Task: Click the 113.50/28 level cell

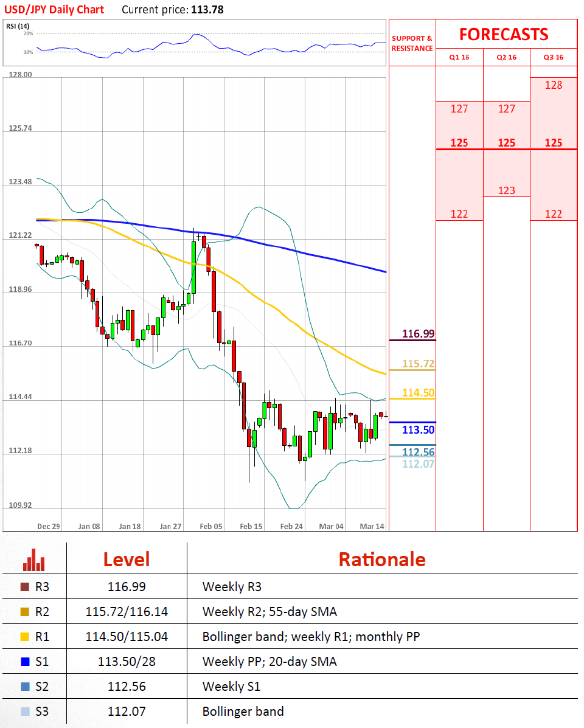Action: [127, 662]
